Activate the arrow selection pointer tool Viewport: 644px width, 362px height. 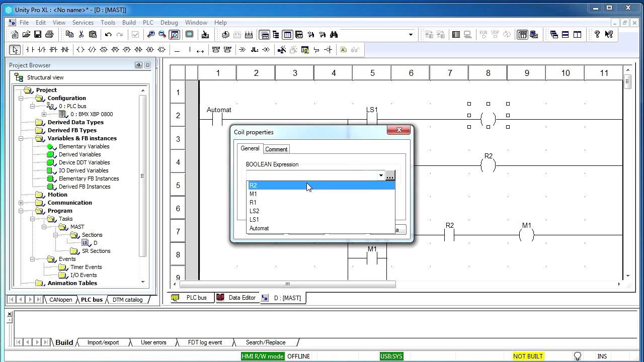coord(15,50)
